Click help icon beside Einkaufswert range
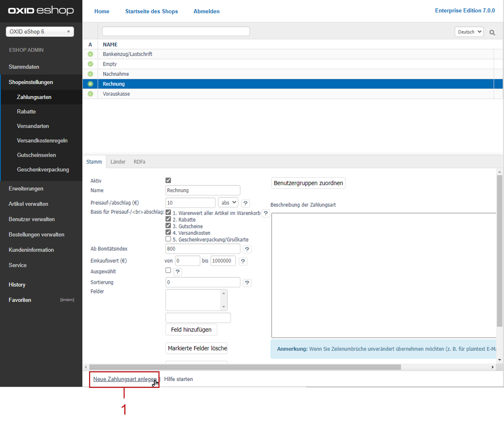The image size is (504, 427). [x=243, y=261]
